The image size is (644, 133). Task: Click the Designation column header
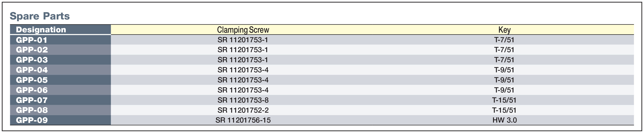(x=60, y=29)
